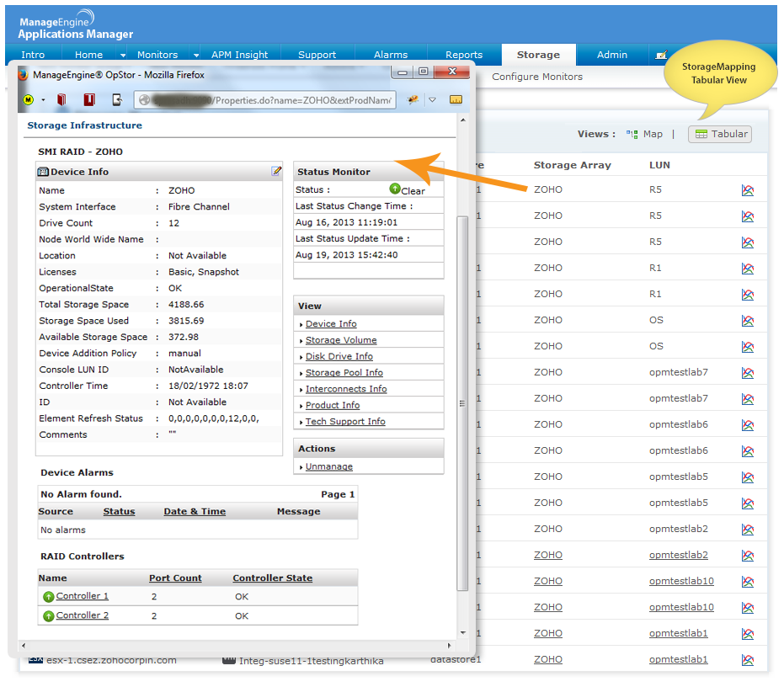Screen dimensions: 784x687
Task: Edit Device Info using pencil icon
Action: click(276, 171)
